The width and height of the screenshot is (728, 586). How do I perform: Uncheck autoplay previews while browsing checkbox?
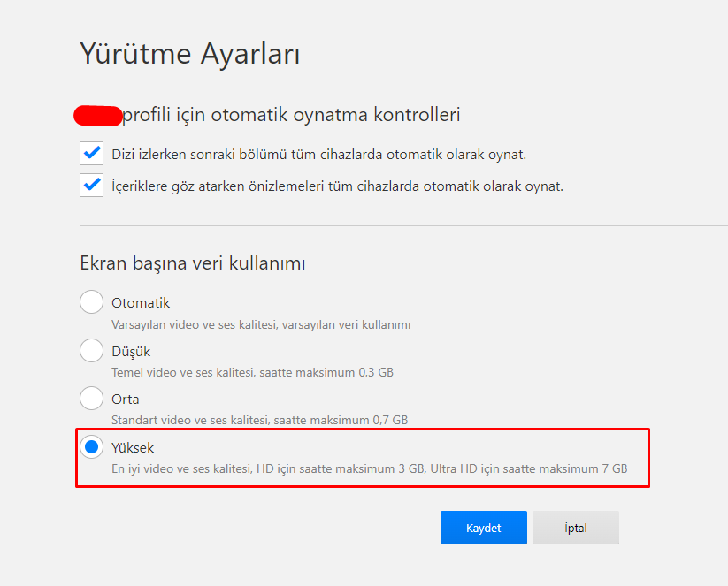(91, 186)
